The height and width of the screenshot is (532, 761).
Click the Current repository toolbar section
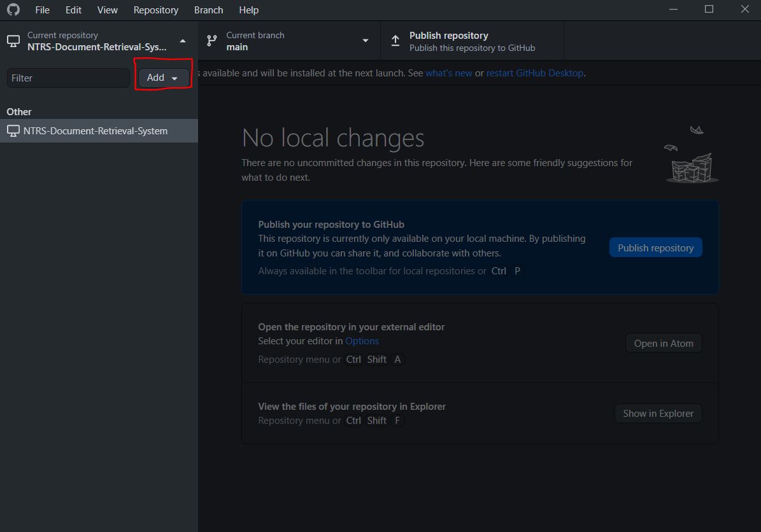99,41
